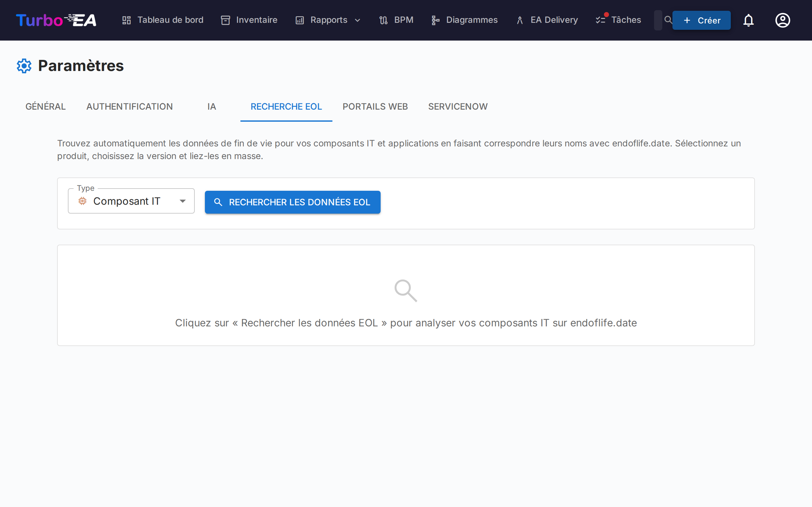The image size is (812, 507).
Task: Click the Tableau de bord grid icon
Action: (127, 20)
